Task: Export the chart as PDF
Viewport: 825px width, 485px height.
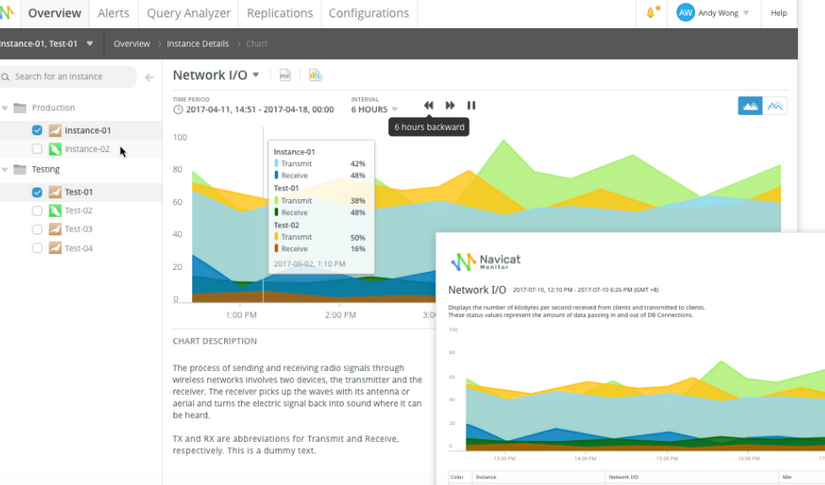Action: click(285, 75)
